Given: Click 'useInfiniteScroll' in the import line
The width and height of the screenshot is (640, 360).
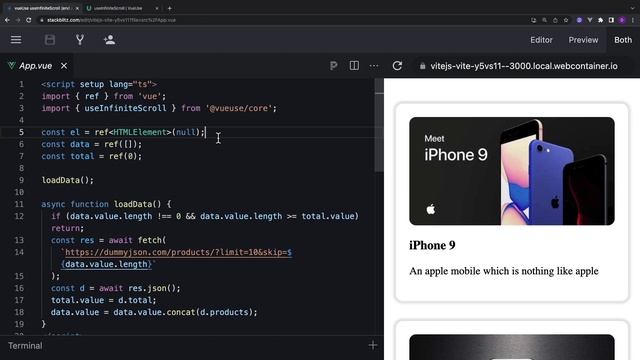Looking at the screenshot, I should coord(125,108).
